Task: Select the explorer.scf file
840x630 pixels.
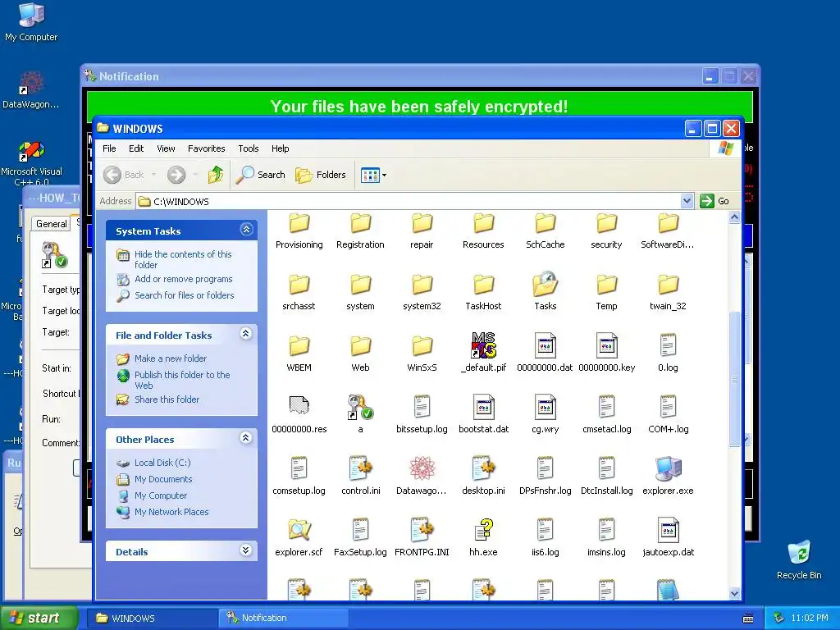Action: [x=299, y=538]
